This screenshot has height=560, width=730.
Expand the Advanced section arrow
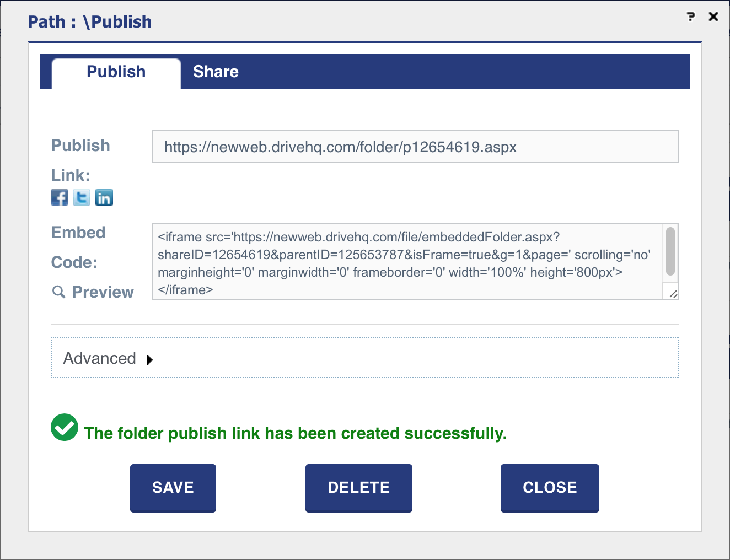pos(149,360)
